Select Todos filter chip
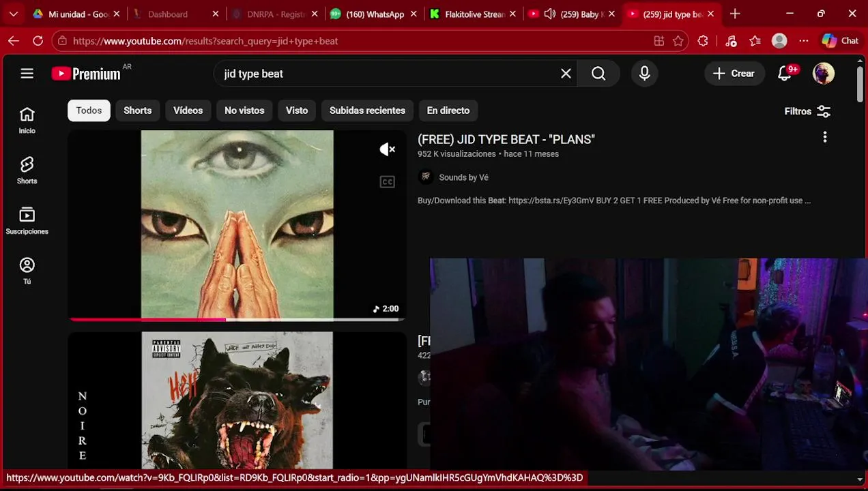Viewport: 868px width, 491px height. [89, 110]
